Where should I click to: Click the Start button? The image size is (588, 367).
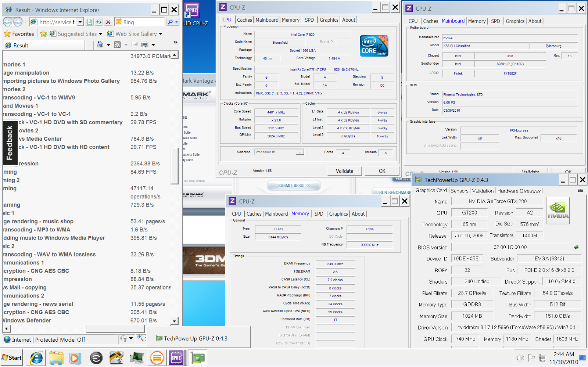12,358
